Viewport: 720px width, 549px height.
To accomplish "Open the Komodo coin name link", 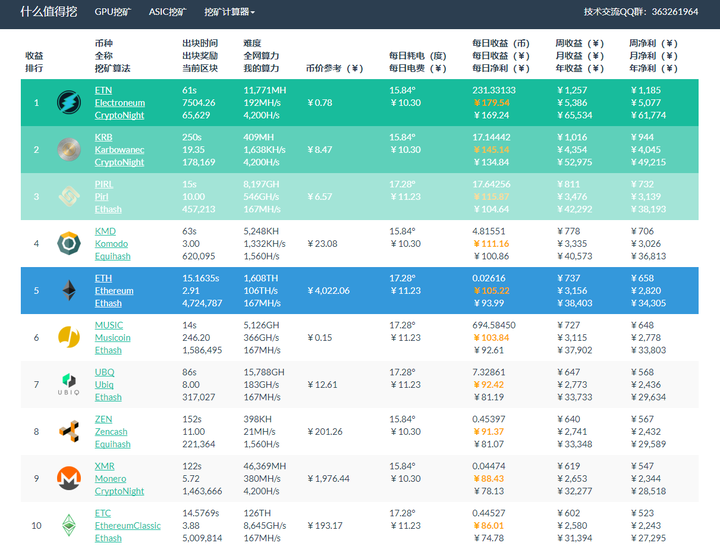I will click(x=111, y=244).
